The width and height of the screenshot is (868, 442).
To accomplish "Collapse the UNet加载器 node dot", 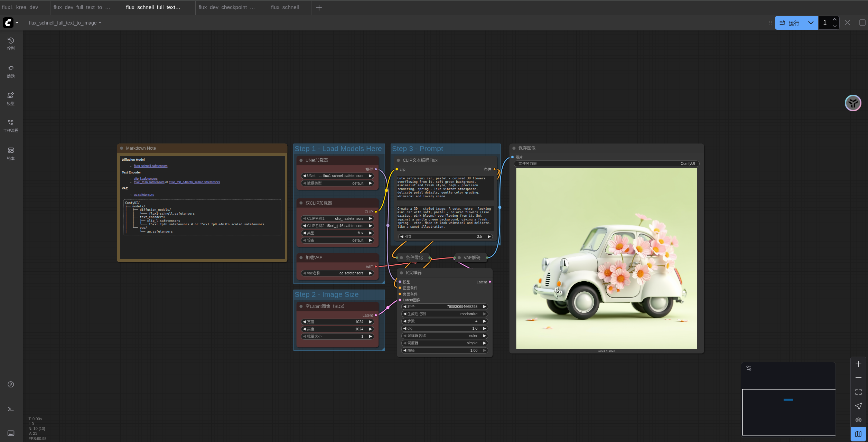I will pyautogui.click(x=301, y=160).
